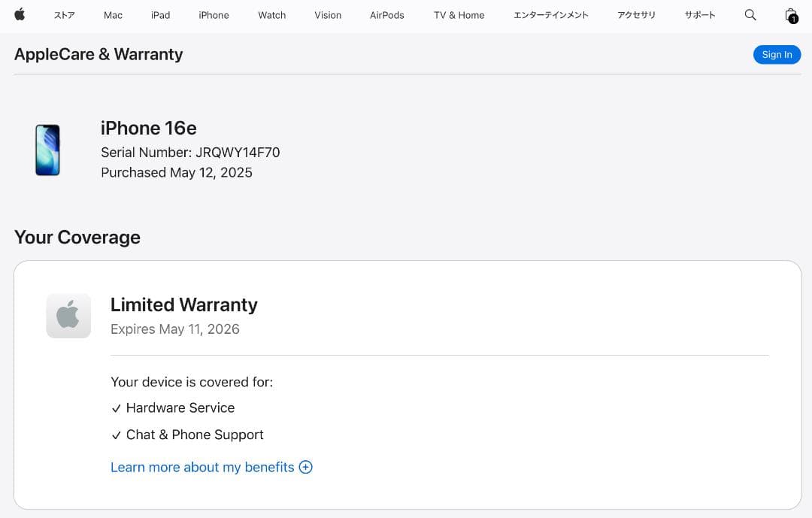Viewport: 812px width, 518px height.
Task: Select the エンターテインメント menu item
Action: click(x=550, y=15)
